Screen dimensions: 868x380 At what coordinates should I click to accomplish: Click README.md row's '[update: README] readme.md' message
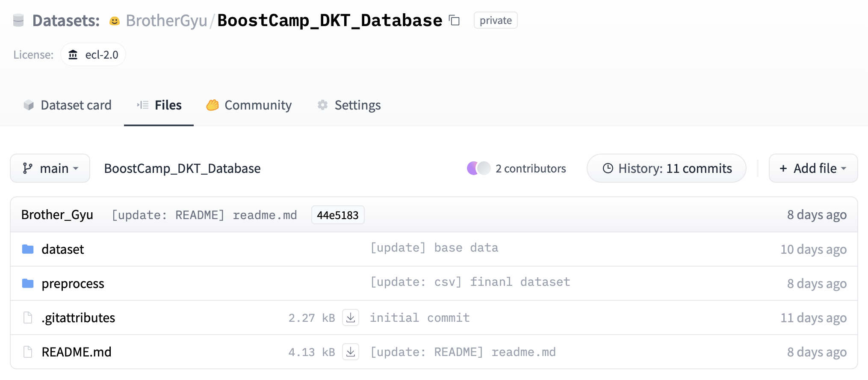tap(463, 352)
